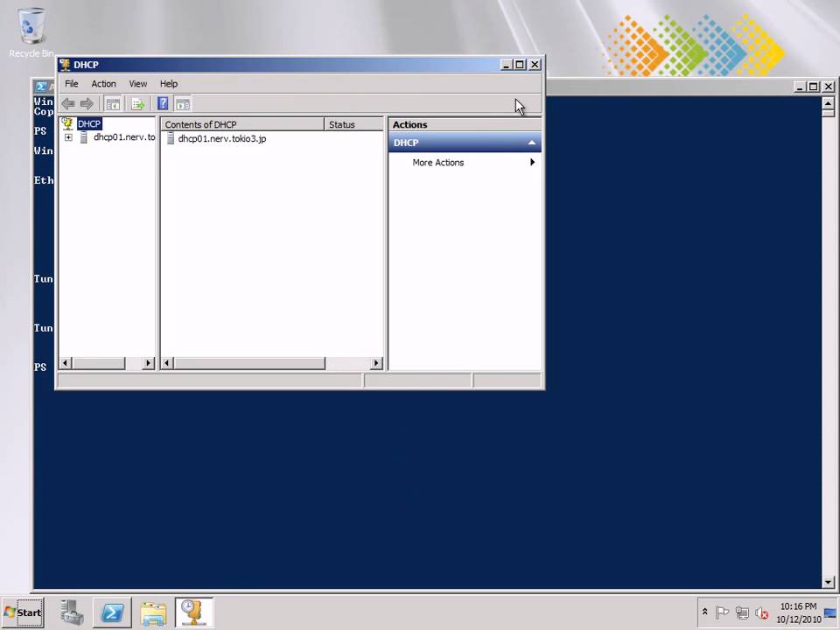The height and width of the screenshot is (630, 840).
Task: Open Windows Explorer from the taskbar
Action: pyautogui.click(x=153, y=612)
